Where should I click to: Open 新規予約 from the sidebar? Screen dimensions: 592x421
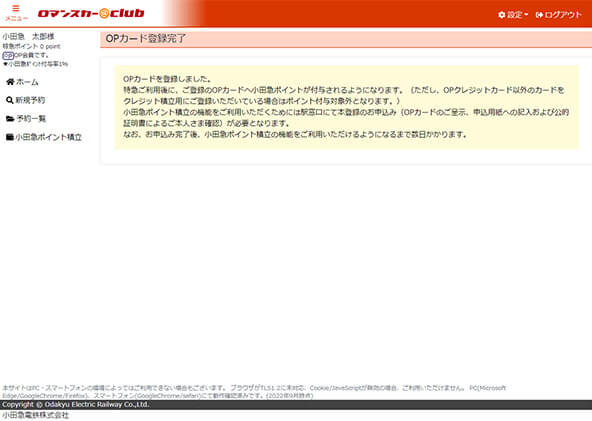coord(30,100)
